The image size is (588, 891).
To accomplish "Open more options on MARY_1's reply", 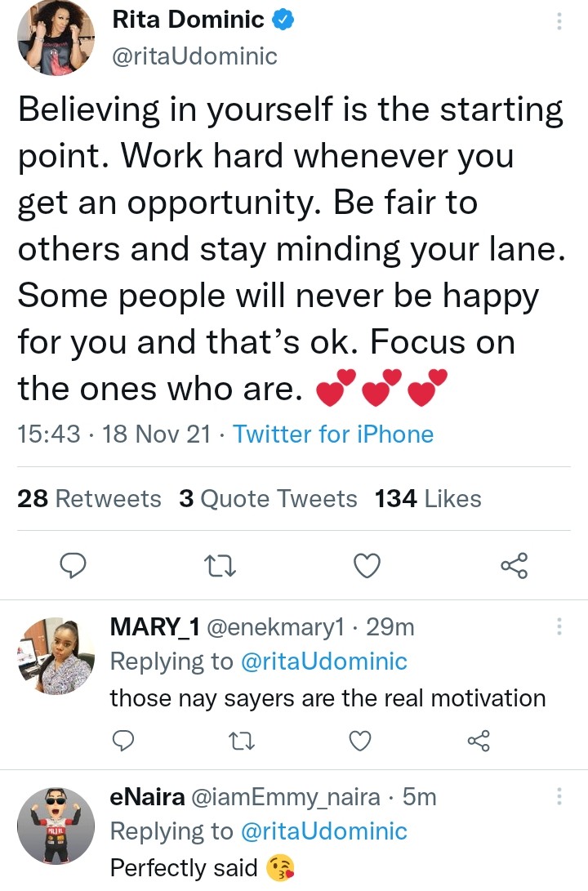I will (559, 627).
